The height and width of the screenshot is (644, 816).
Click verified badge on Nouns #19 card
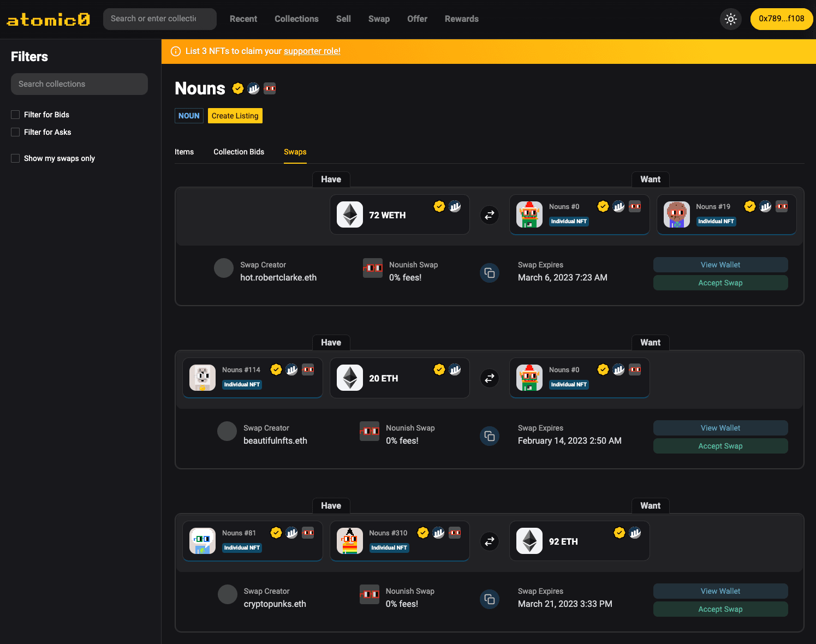750,206
